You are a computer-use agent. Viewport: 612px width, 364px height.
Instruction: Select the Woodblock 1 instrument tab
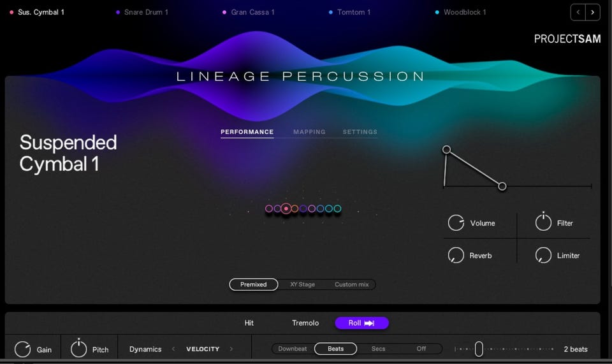(x=461, y=12)
